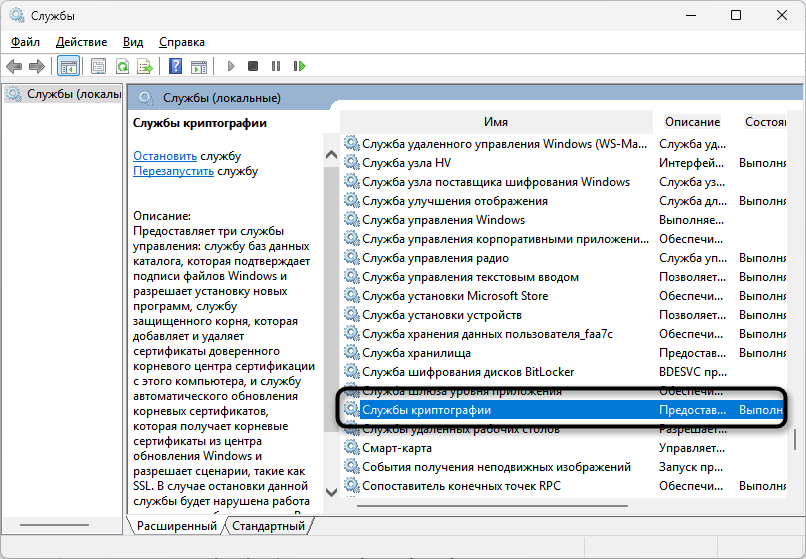
Task: Open the Properties toolbar icon
Action: (x=98, y=66)
